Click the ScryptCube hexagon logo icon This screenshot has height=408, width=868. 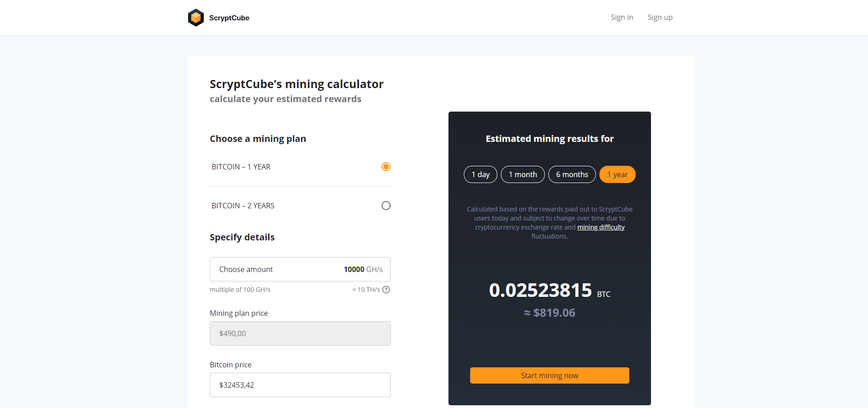point(196,17)
